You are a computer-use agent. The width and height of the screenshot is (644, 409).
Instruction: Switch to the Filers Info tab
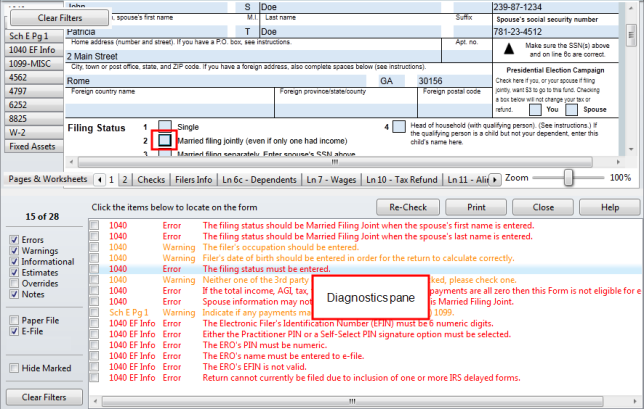pyautogui.click(x=193, y=179)
